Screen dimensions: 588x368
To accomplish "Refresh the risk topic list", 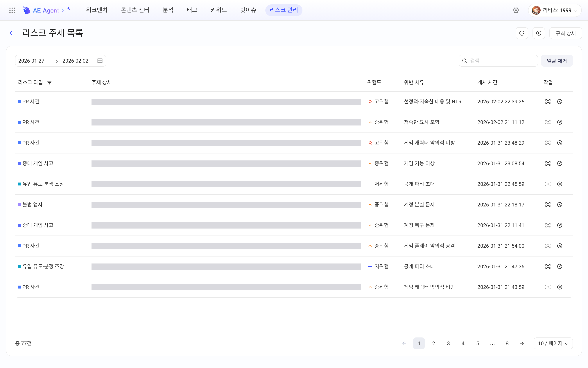I will [522, 33].
